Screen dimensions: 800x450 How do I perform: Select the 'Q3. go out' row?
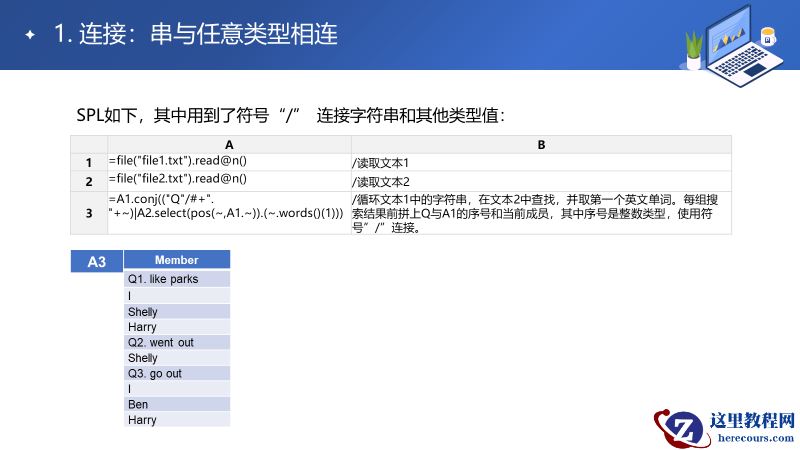[x=177, y=373]
